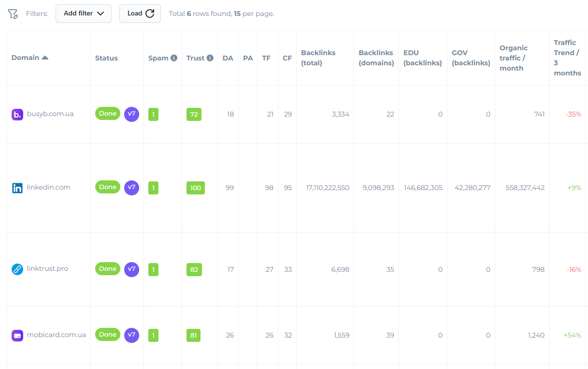Click the filter funnel icon
This screenshot has width=588, height=369.
click(13, 14)
